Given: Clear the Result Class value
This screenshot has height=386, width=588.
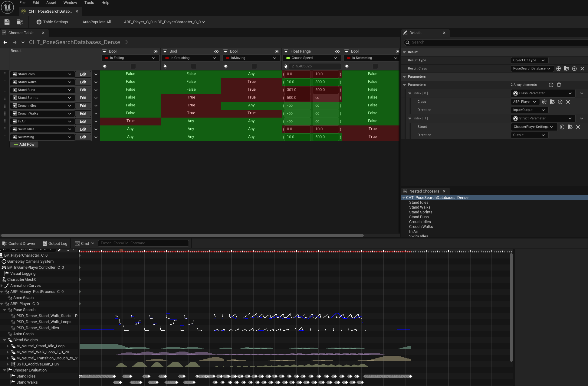Looking at the screenshot, I should click(x=582, y=69).
